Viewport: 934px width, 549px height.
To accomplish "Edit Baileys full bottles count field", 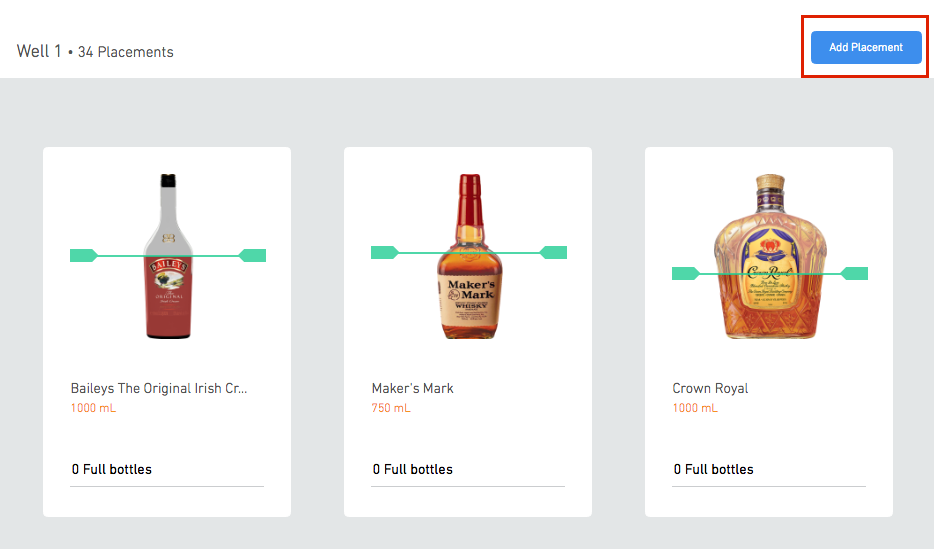I will click(x=167, y=469).
